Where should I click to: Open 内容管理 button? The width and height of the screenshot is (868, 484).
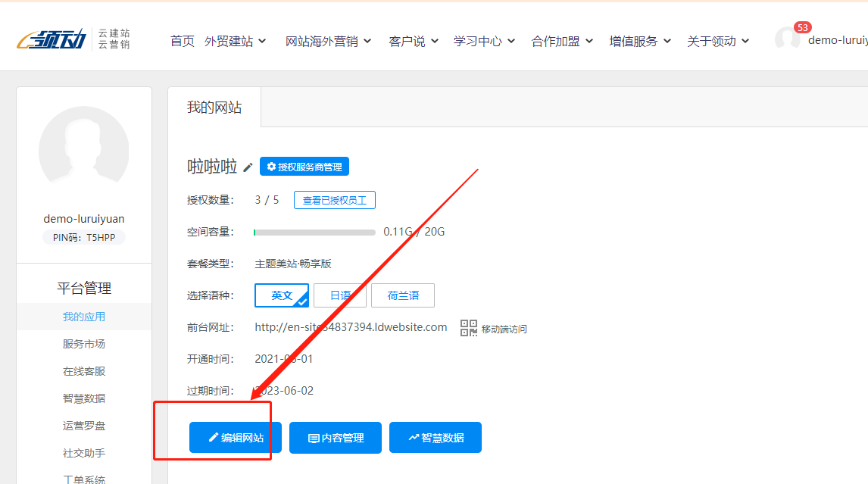[336, 438]
